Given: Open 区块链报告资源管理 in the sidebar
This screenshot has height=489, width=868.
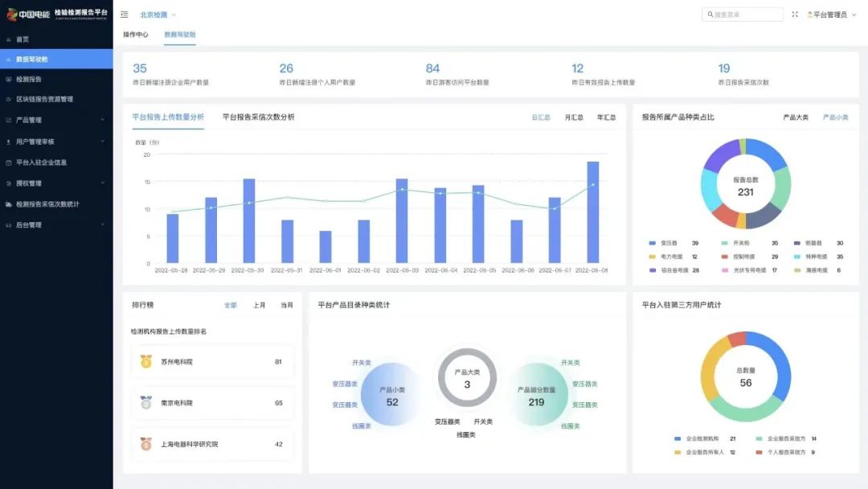Looking at the screenshot, I should click(44, 100).
